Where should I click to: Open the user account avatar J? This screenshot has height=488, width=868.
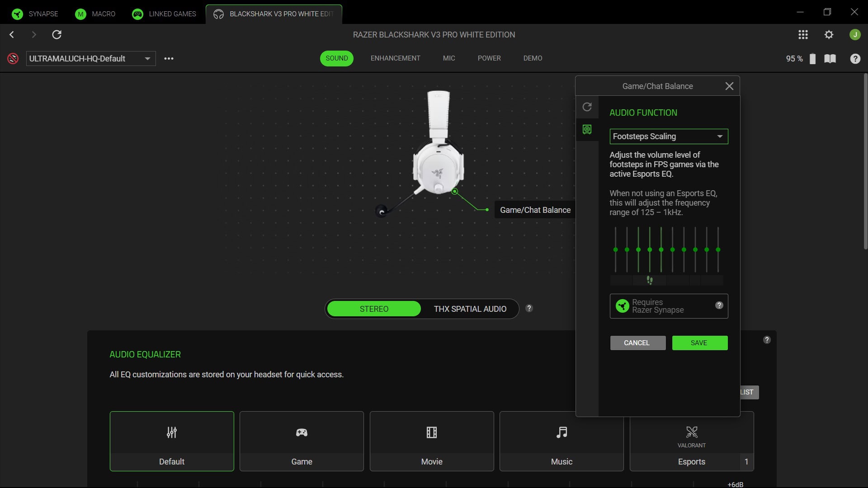855,34
